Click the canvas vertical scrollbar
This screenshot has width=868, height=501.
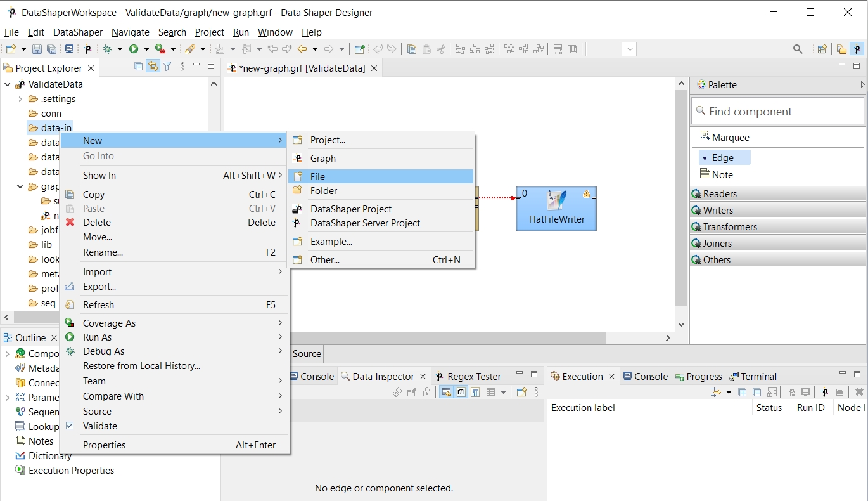click(681, 198)
